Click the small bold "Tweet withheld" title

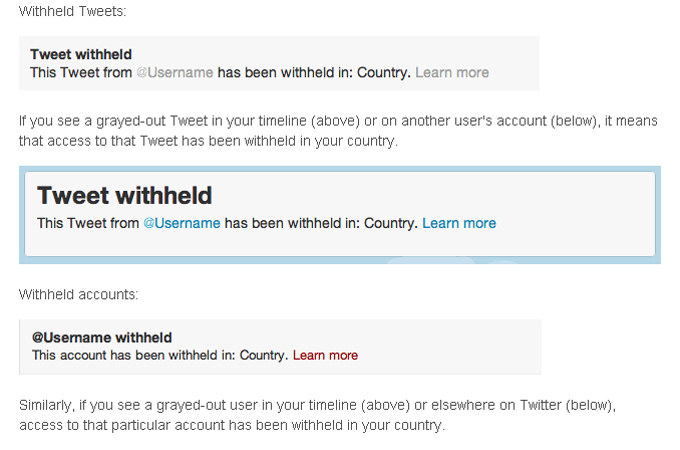(81, 54)
